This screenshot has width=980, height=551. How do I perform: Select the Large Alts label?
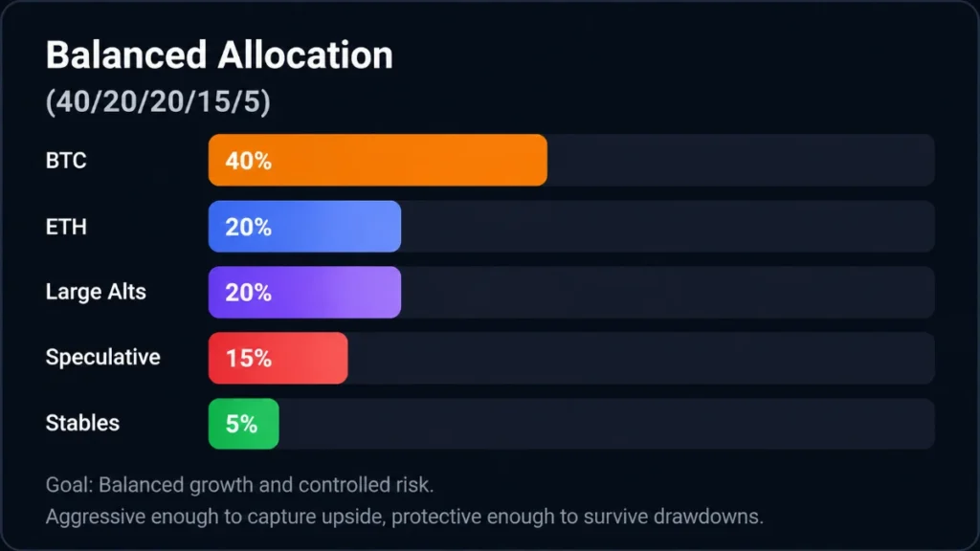tap(96, 292)
